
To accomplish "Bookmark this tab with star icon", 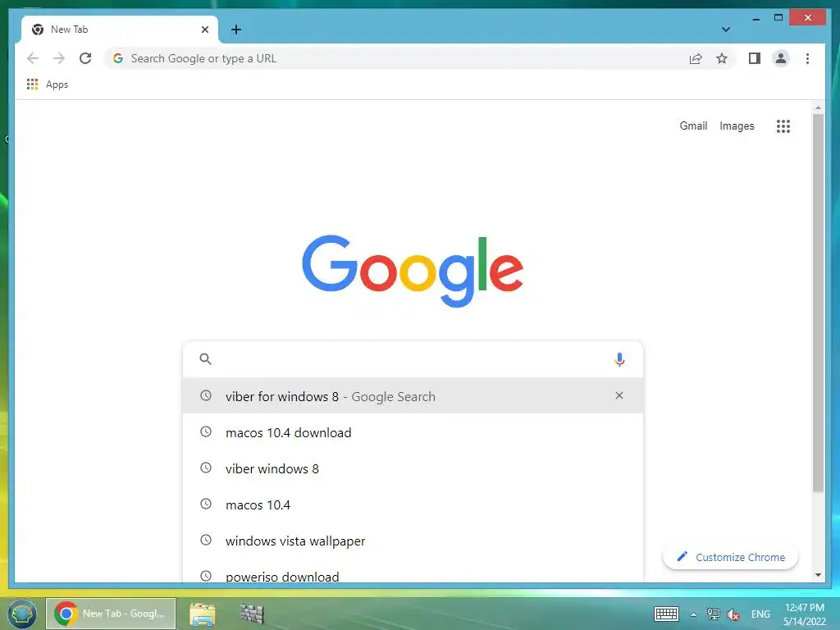I will 722,58.
